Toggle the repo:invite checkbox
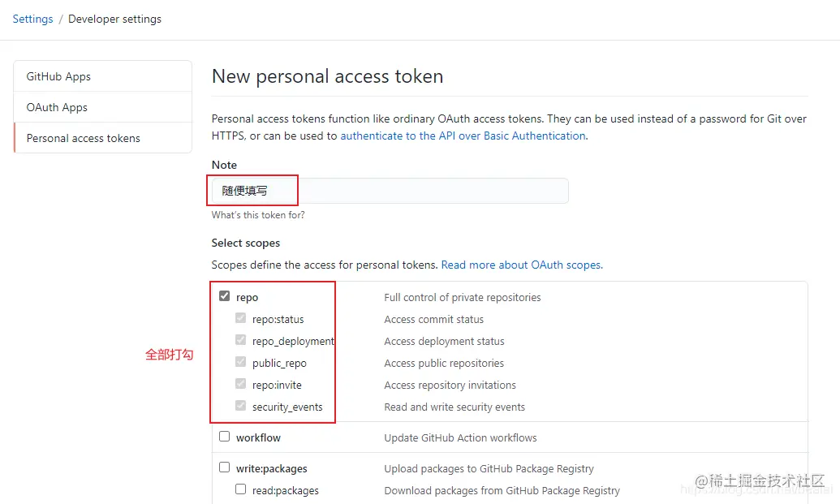This screenshot has height=504, width=840. click(x=241, y=385)
